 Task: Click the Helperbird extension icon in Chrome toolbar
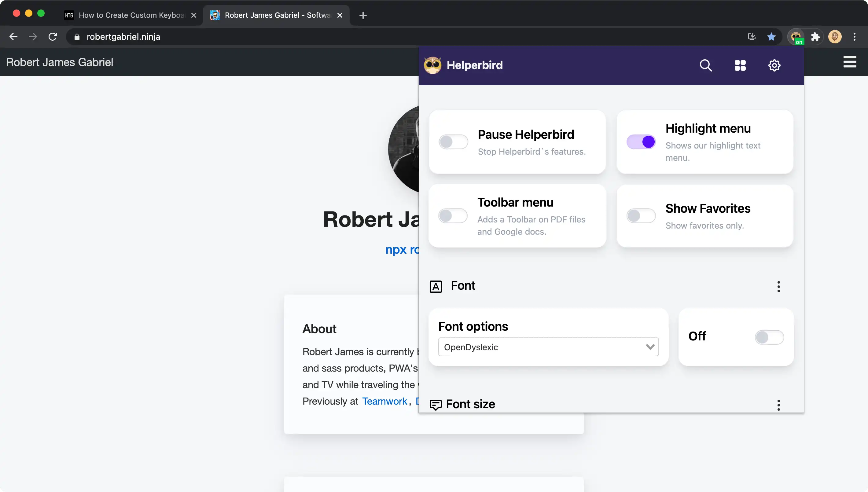pos(796,36)
